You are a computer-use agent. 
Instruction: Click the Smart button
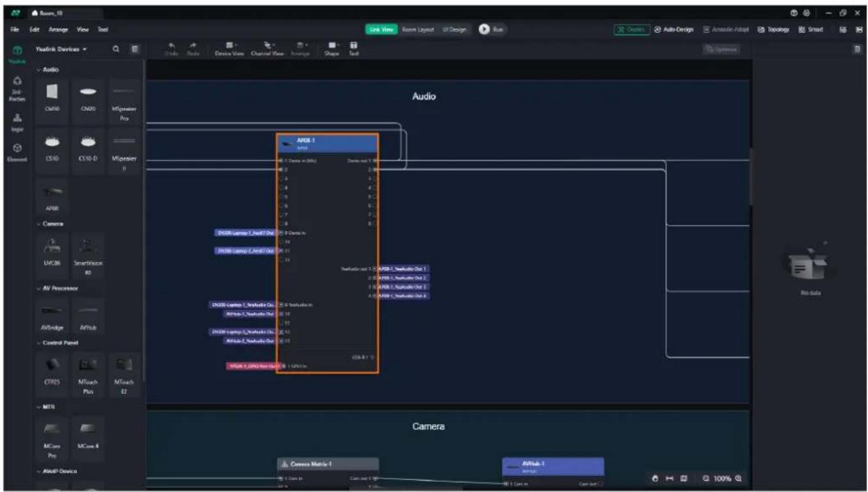810,29
